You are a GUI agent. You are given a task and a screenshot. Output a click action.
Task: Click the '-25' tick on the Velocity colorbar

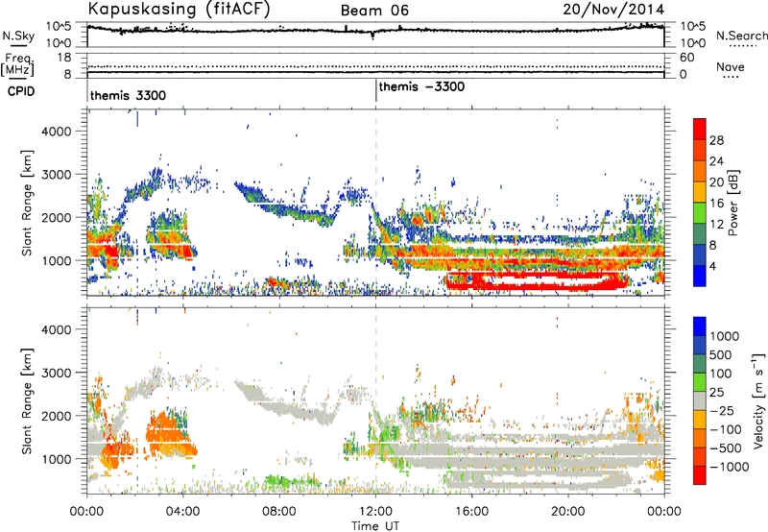[x=722, y=411]
